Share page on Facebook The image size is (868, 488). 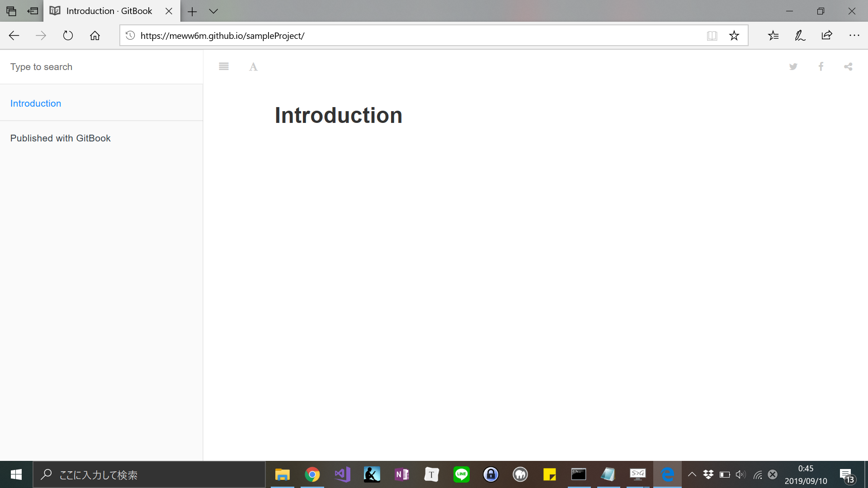pyautogui.click(x=821, y=67)
